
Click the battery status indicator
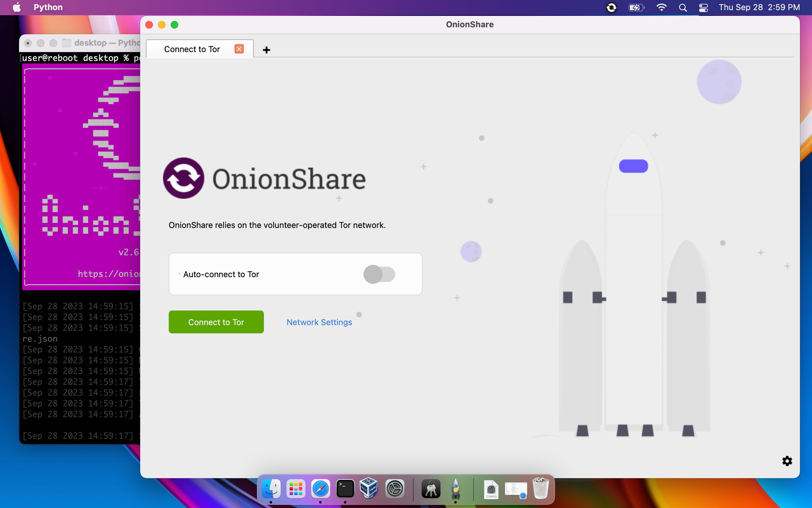(x=636, y=7)
